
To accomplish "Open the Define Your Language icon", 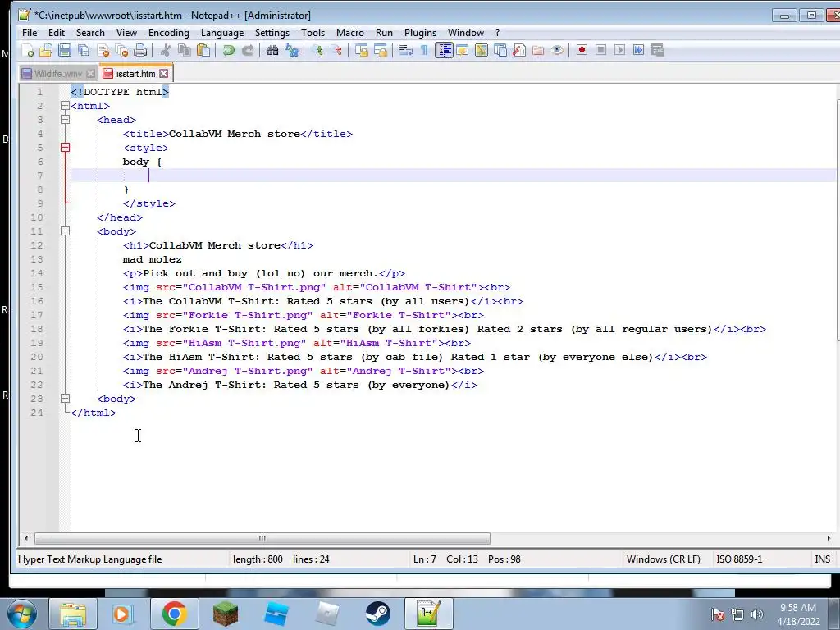I will click(463, 50).
